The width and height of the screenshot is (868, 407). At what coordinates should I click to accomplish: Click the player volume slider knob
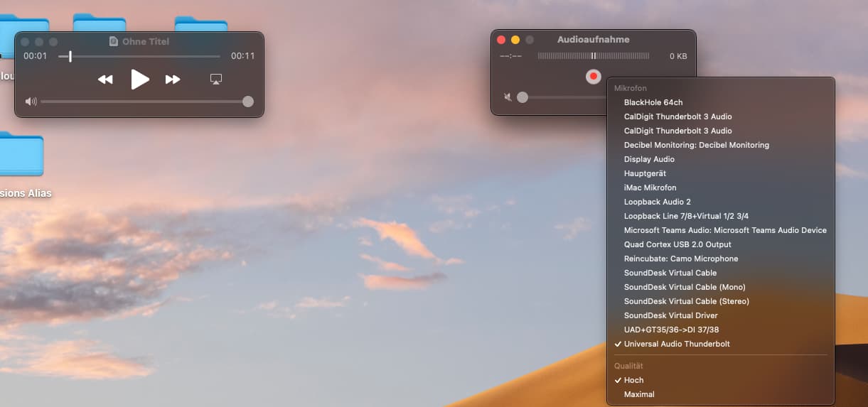pos(248,102)
